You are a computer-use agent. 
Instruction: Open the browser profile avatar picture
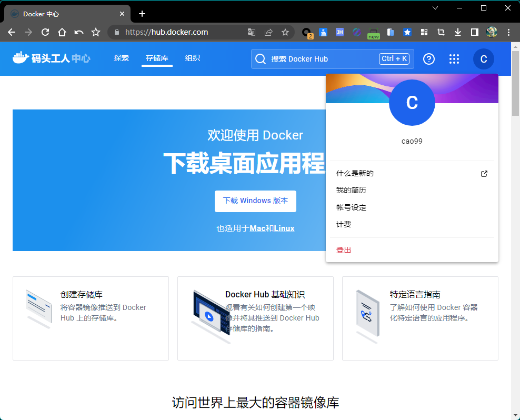tap(492, 32)
